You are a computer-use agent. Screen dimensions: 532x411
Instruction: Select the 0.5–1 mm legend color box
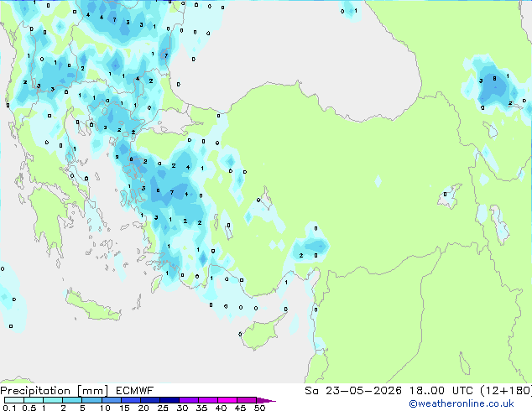(34, 400)
